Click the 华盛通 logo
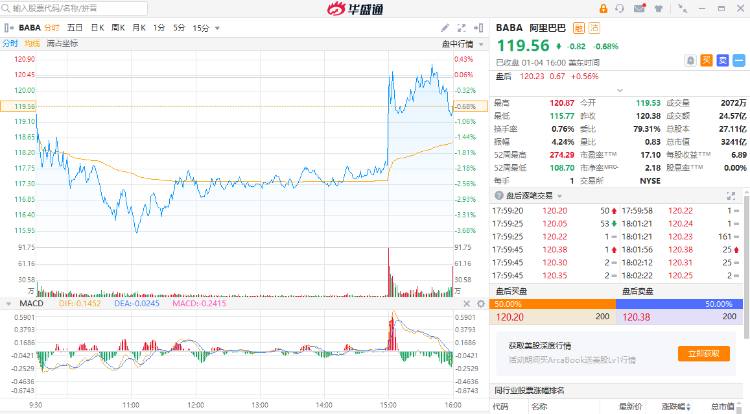Viewport: 750px width, 414px height. [355, 9]
